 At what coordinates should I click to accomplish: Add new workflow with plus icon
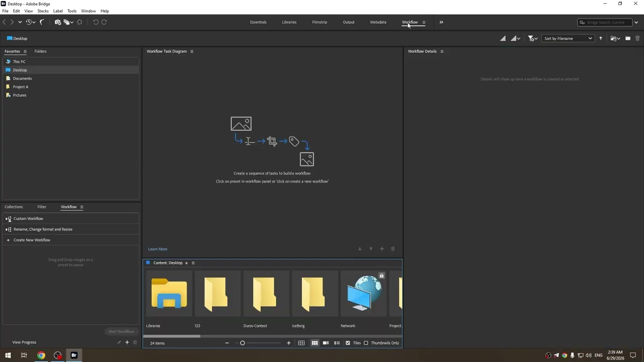[x=127, y=342]
